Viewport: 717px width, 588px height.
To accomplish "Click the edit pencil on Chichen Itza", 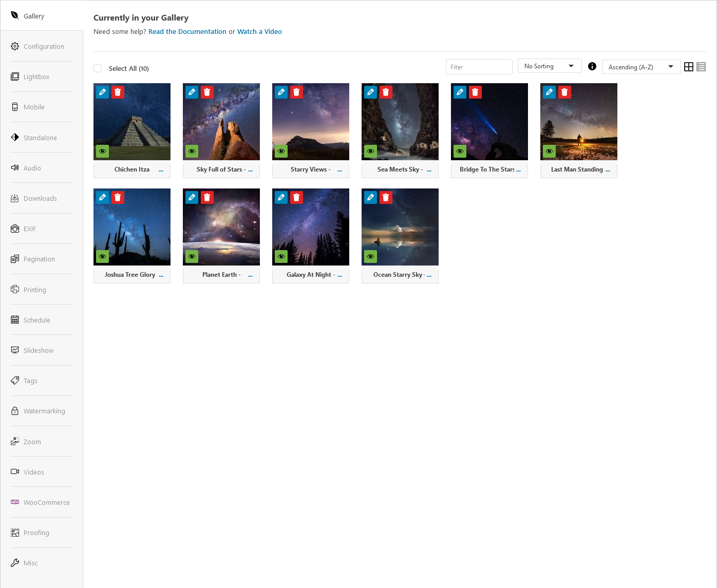I will click(x=103, y=92).
